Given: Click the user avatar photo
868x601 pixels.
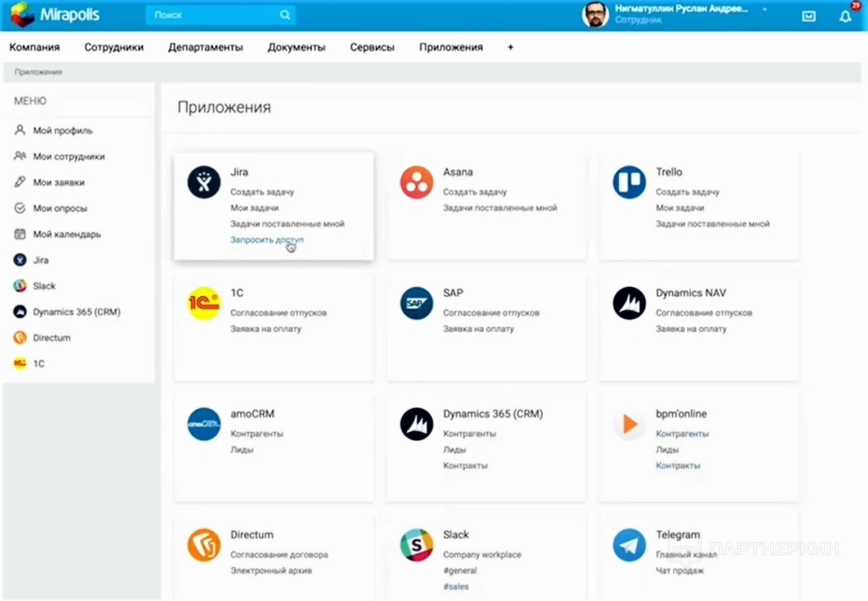Looking at the screenshot, I should [x=595, y=15].
